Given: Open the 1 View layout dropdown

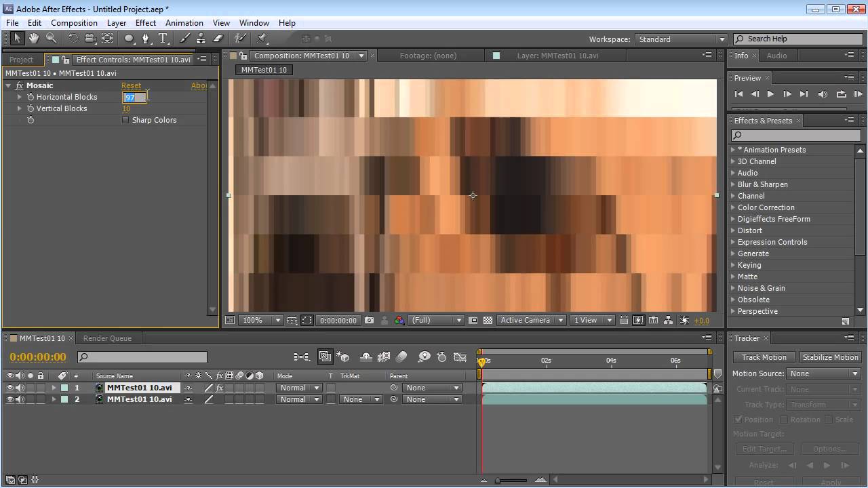Looking at the screenshot, I should (x=591, y=320).
